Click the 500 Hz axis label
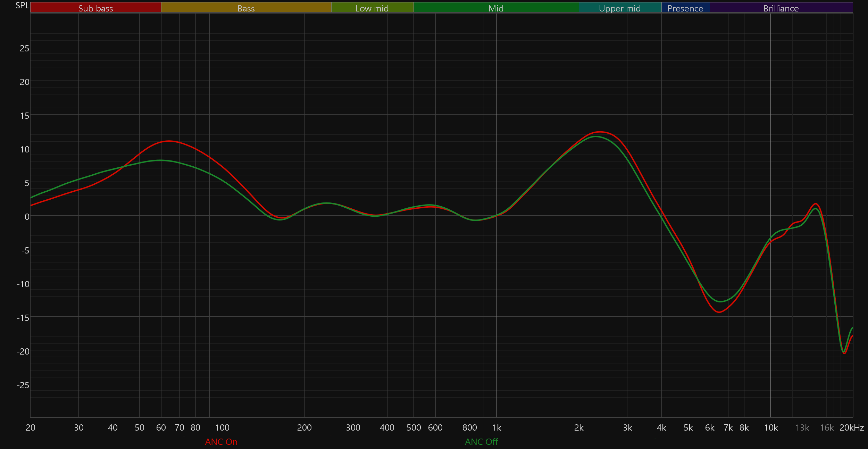Image resolution: width=868 pixels, height=449 pixels. (414, 427)
